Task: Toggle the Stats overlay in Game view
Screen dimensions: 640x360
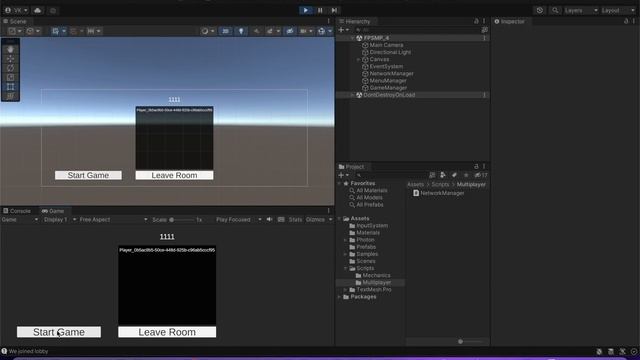Action: click(295, 220)
